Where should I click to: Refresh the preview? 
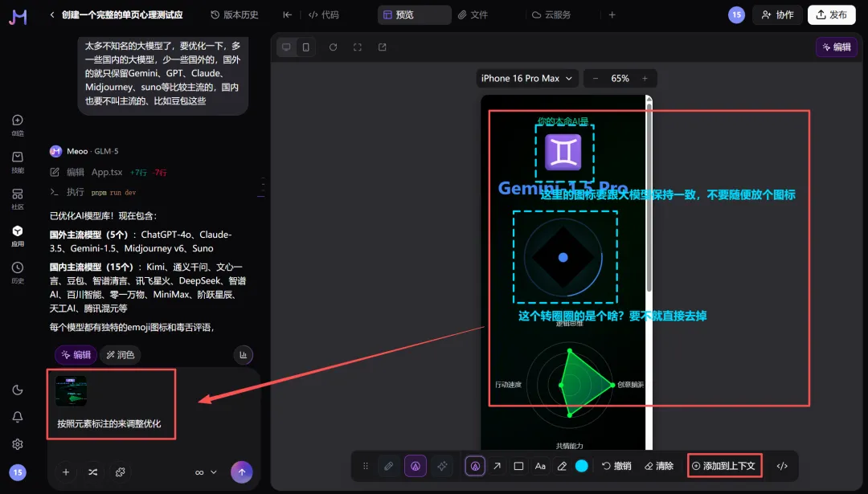pyautogui.click(x=334, y=47)
